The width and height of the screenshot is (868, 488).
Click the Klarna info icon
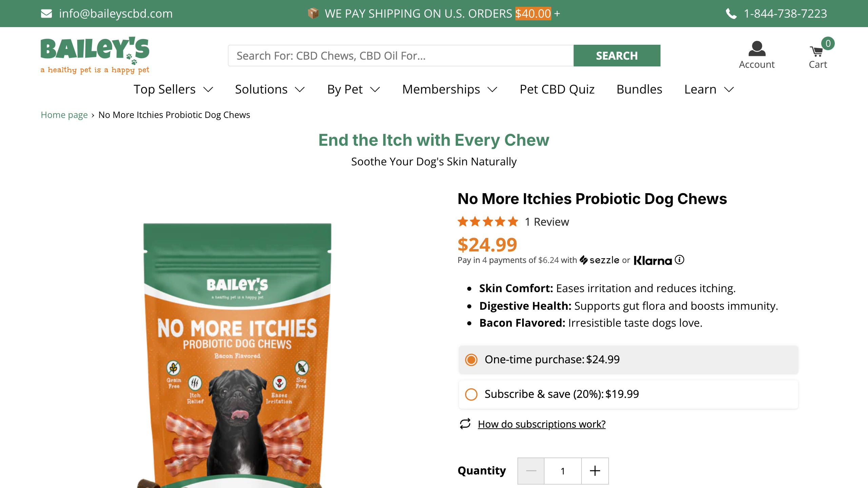679,260
